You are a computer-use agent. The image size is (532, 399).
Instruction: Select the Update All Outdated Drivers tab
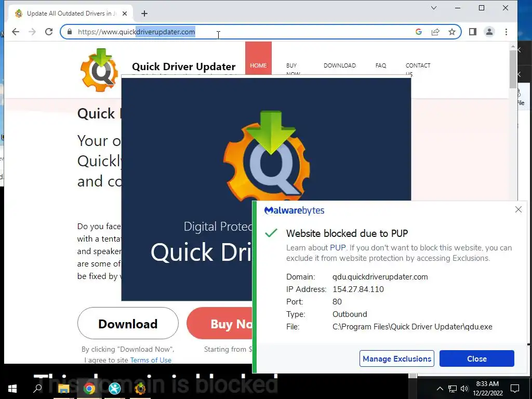[x=71, y=14]
